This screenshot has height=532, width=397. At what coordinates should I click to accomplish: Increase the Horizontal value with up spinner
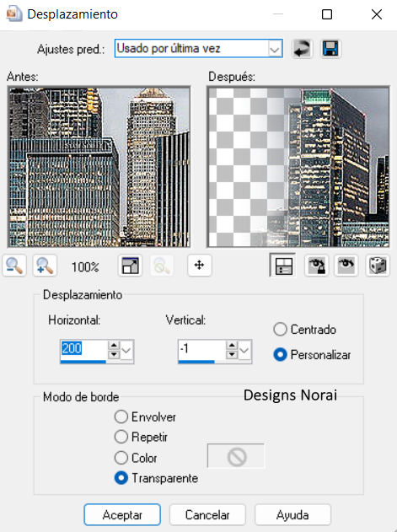114,346
